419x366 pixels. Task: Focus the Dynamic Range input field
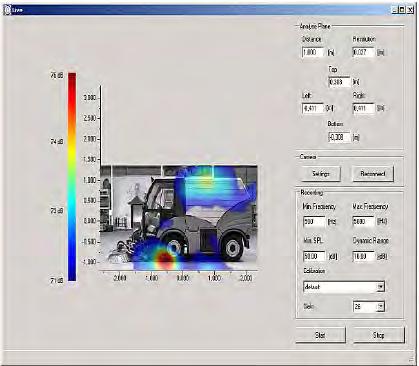364,256
